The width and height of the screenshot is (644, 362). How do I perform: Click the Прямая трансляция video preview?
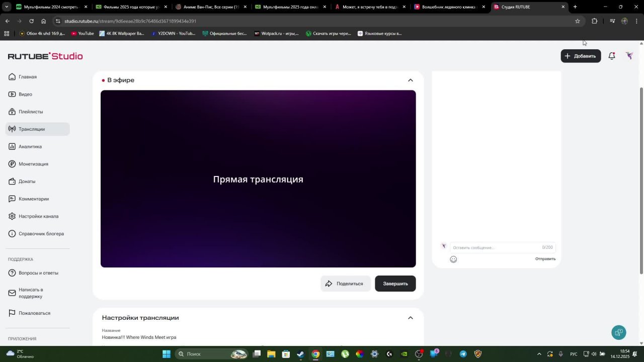tap(258, 179)
